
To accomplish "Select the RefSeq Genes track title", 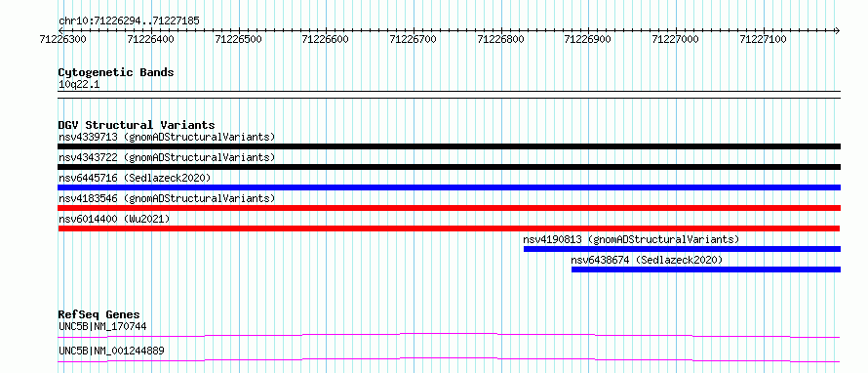I will pos(99,314).
